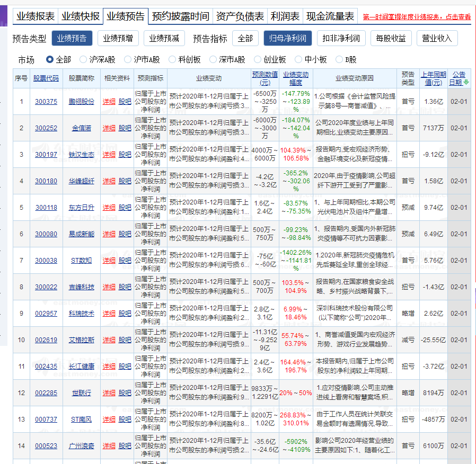The width and height of the screenshot is (476, 464).
Task: Open 股吧 for 易成新能 row
Action: click(x=125, y=234)
